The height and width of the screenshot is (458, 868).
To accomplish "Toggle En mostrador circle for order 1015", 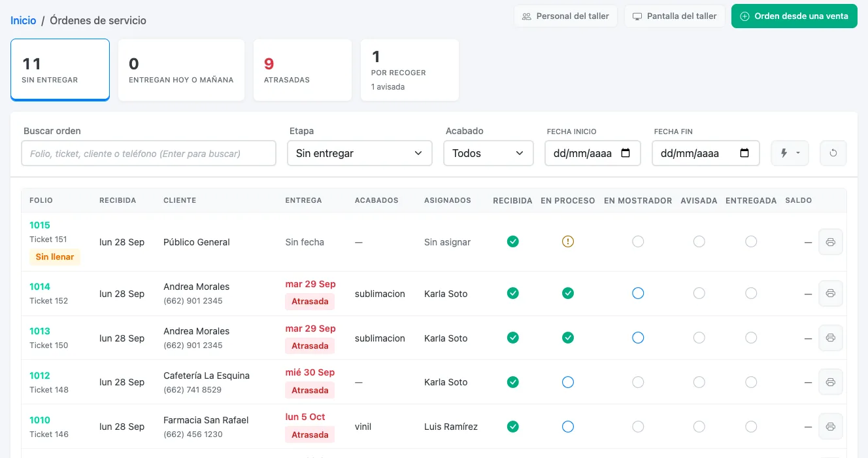I will point(638,241).
